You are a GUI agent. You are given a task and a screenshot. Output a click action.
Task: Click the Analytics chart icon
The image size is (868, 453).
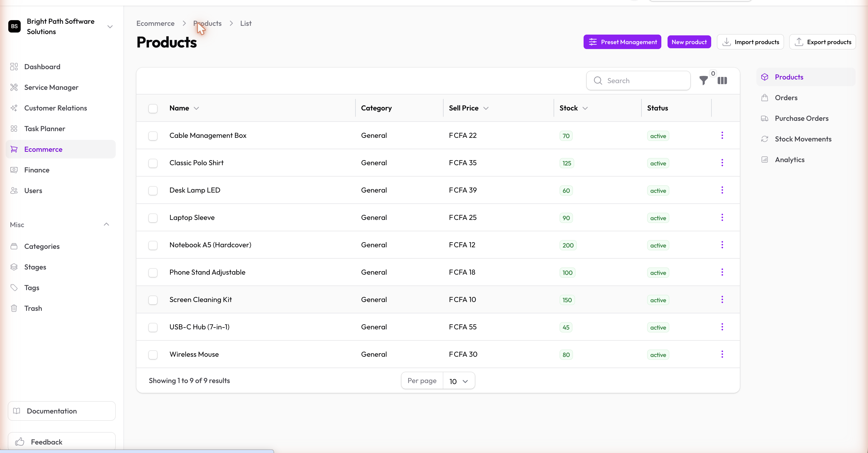765,160
